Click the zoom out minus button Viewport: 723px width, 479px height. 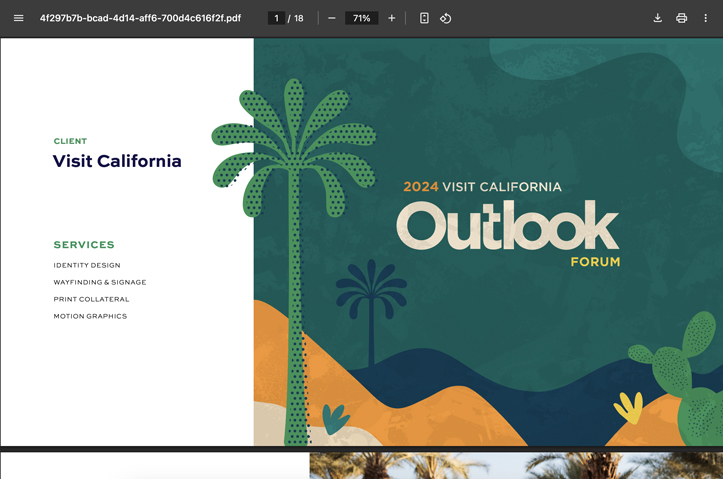pos(332,18)
